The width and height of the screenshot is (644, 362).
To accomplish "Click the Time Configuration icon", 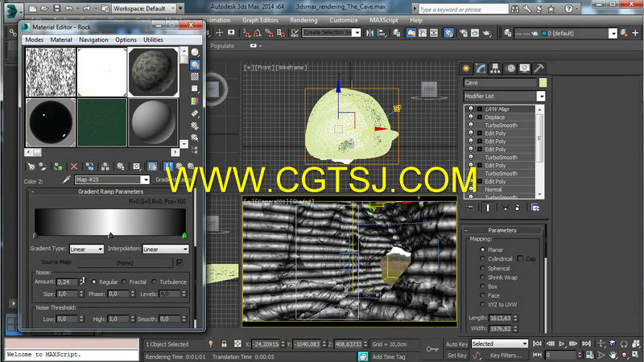I will click(x=590, y=355).
